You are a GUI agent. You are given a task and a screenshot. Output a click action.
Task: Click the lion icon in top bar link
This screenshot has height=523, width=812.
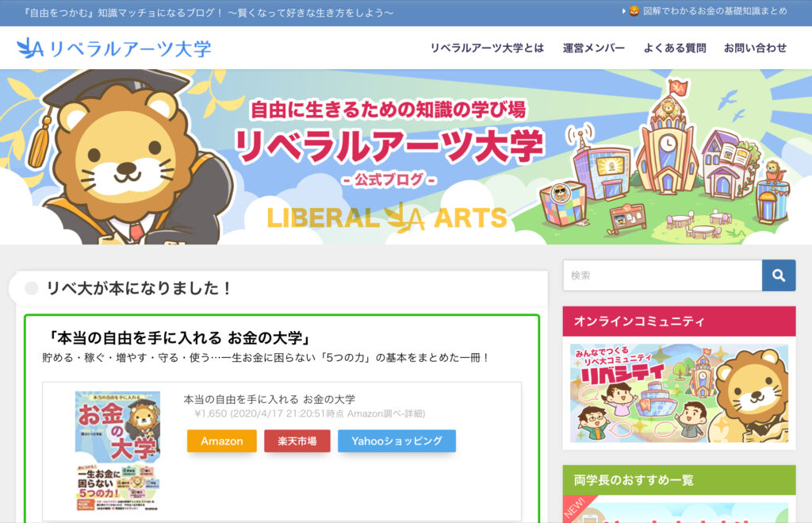click(x=634, y=11)
